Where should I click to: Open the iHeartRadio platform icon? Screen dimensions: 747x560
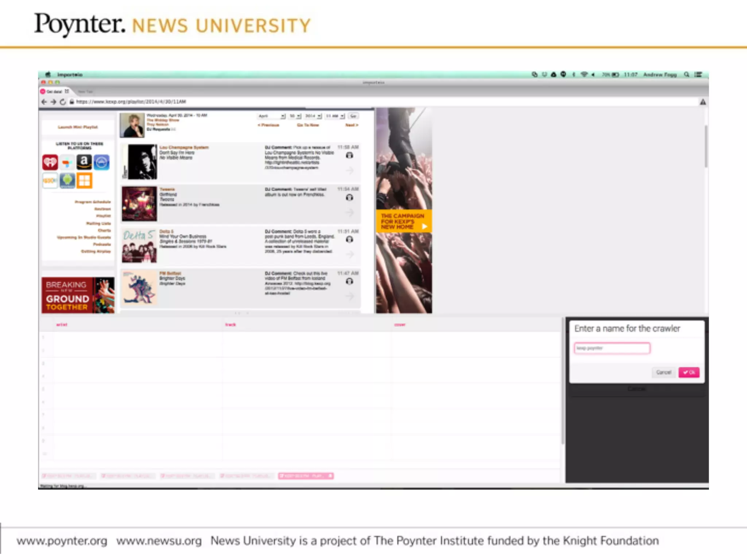tap(50, 162)
